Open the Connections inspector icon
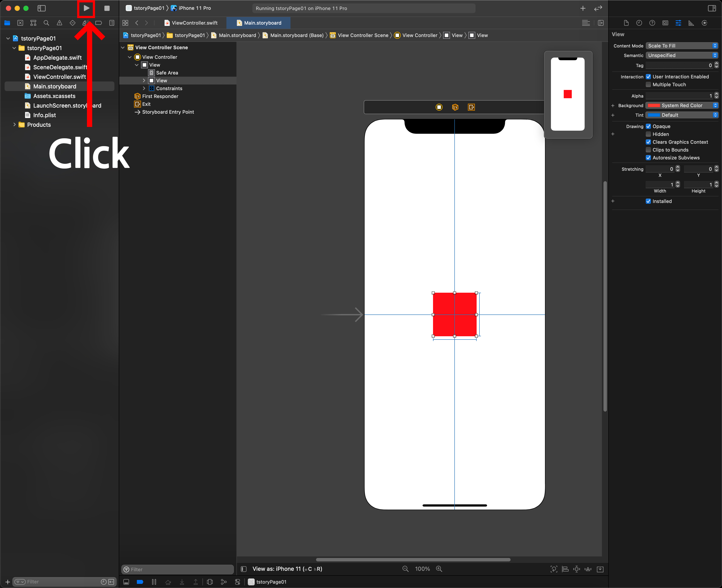The width and height of the screenshot is (722, 588). (704, 23)
